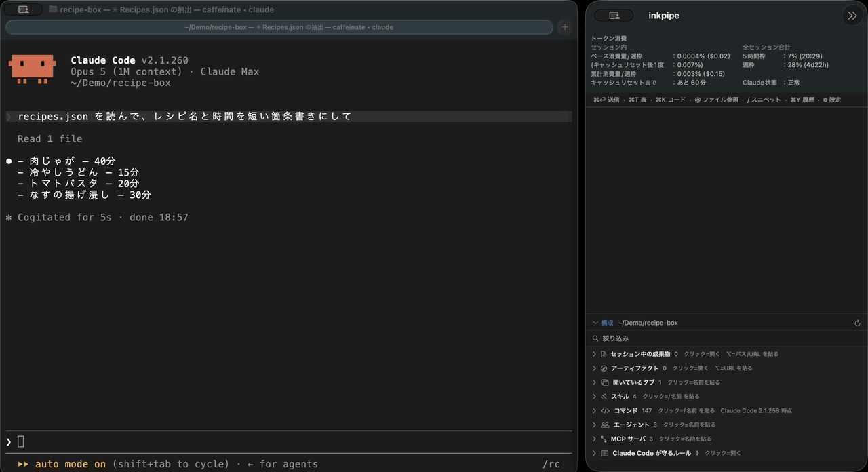The height and width of the screenshot is (472, 868).
Task: Click the 5時間枠 value '7% (20:29)'
Action: coord(806,56)
